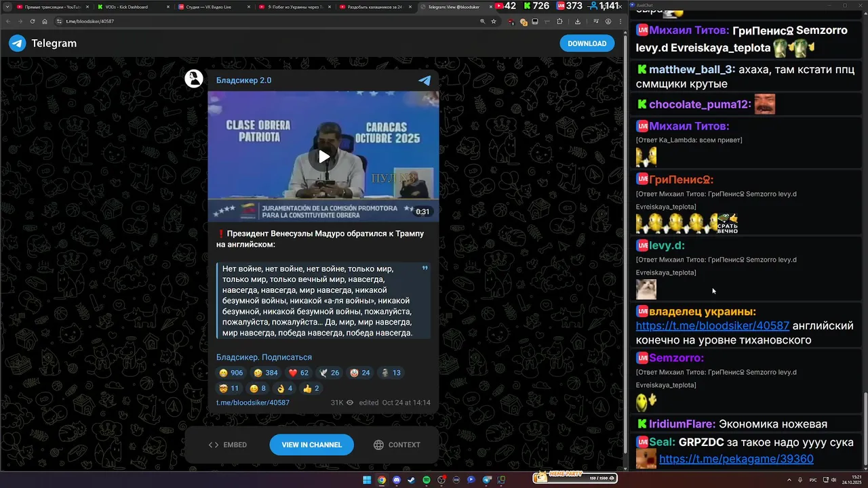Bookmark this page with the star icon
Image resolution: width=868 pixels, height=488 pixels.
tap(494, 21)
